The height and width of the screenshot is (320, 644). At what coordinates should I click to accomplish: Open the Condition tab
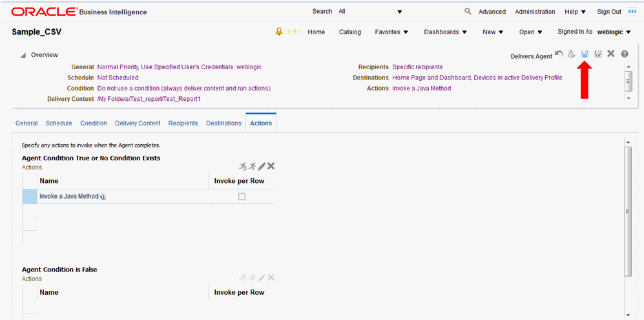click(93, 123)
